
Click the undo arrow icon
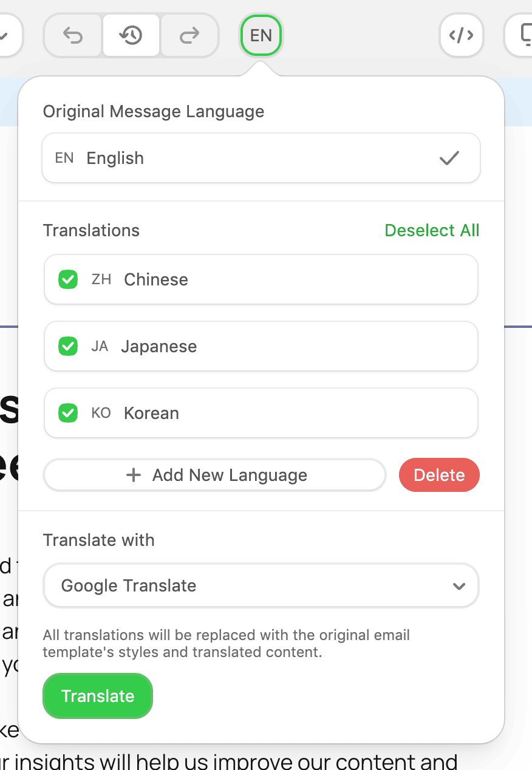[72, 36]
